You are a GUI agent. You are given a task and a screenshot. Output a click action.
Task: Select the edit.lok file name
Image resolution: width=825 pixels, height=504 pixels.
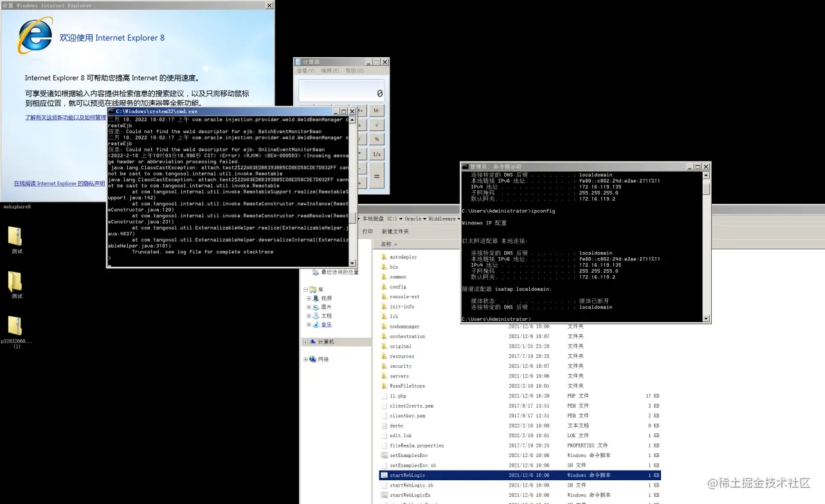pos(400,436)
